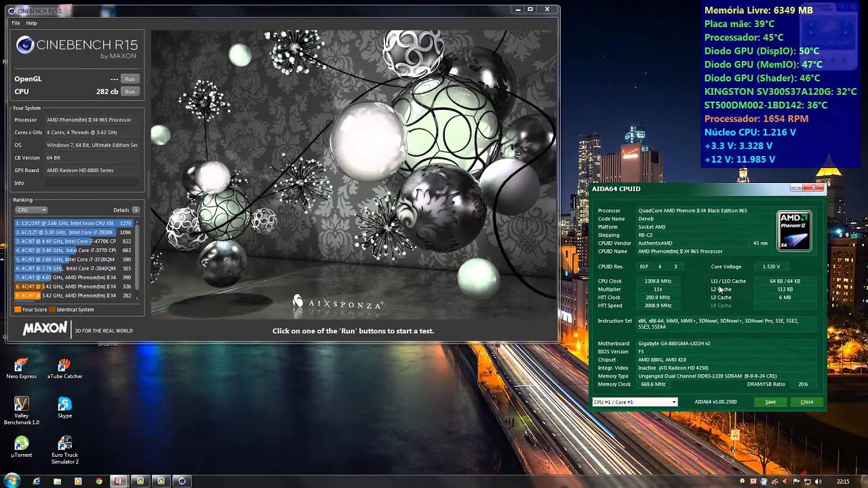
Task: Run the OpenGL benchmark test
Action: (129, 79)
